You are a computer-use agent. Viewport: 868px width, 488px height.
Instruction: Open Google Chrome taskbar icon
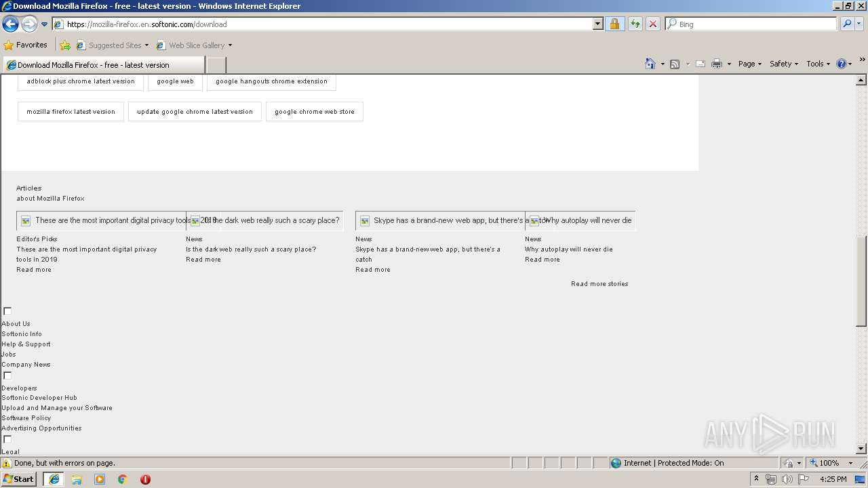(x=123, y=479)
